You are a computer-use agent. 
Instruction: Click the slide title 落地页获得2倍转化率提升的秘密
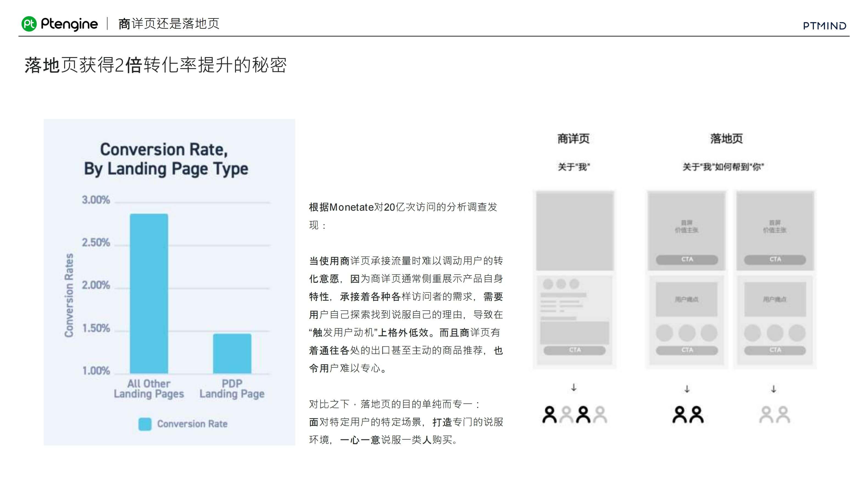point(156,65)
